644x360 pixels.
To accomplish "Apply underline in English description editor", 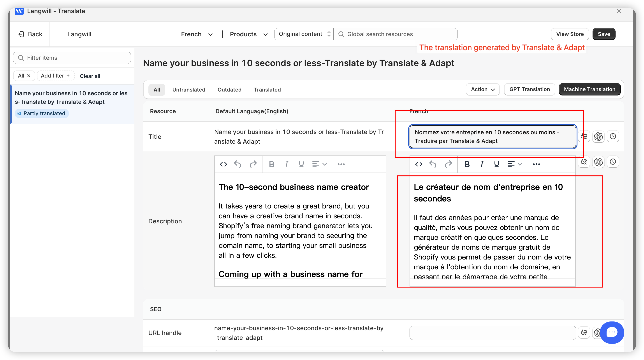I will (301, 164).
